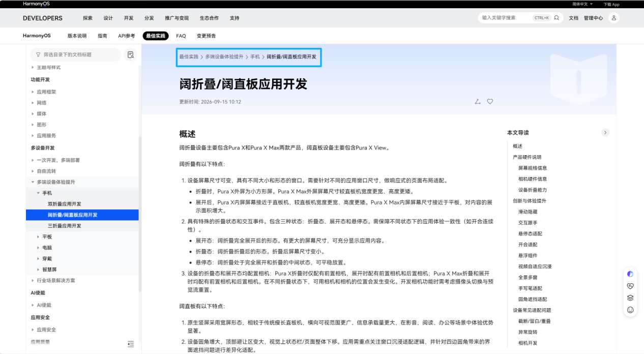Click the search magnifier icon
The width and height of the screenshot is (644, 354).
[557, 18]
